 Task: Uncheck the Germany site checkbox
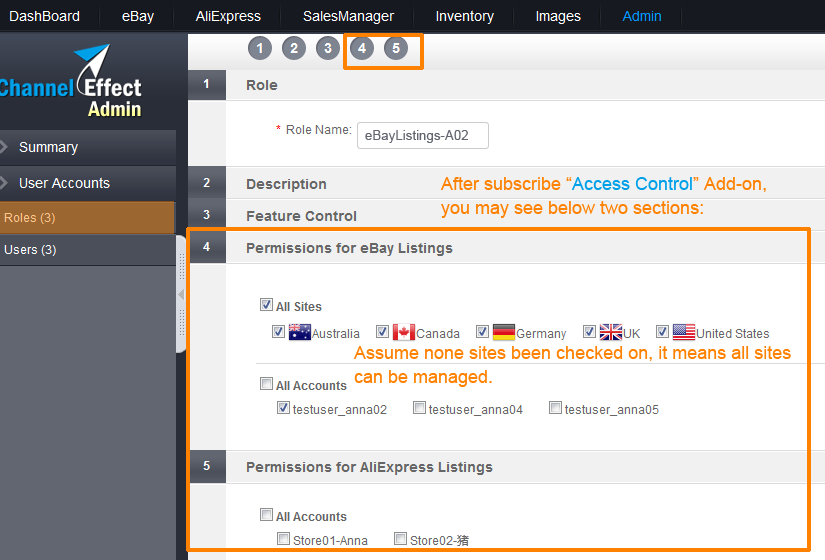click(482, 332)
